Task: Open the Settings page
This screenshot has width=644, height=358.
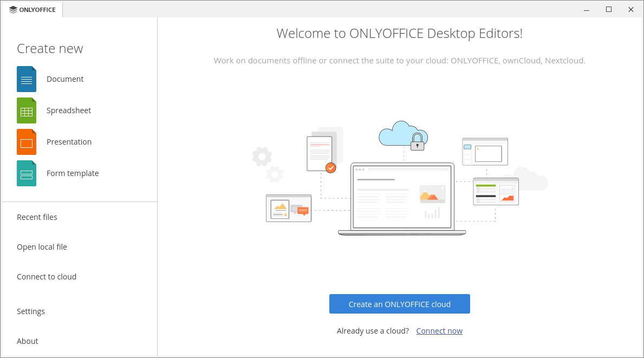Action: coord(31,311)
